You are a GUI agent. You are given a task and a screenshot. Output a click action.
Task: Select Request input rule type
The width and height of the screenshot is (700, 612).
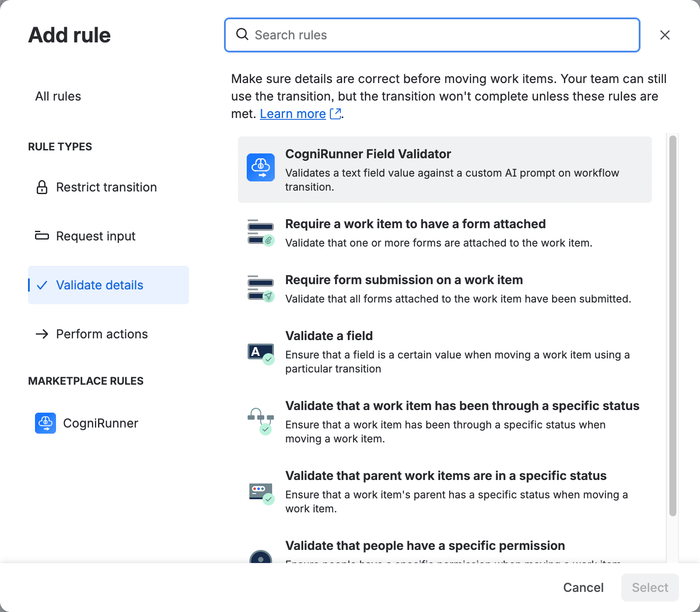point(108,236)
